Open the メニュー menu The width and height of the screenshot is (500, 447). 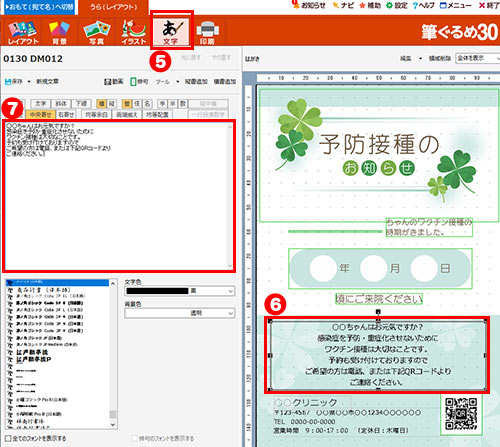coord(456,5)
